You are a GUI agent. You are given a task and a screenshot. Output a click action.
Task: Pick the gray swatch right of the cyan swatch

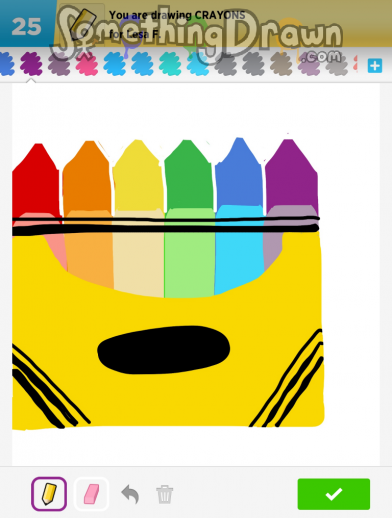point(226,63)
